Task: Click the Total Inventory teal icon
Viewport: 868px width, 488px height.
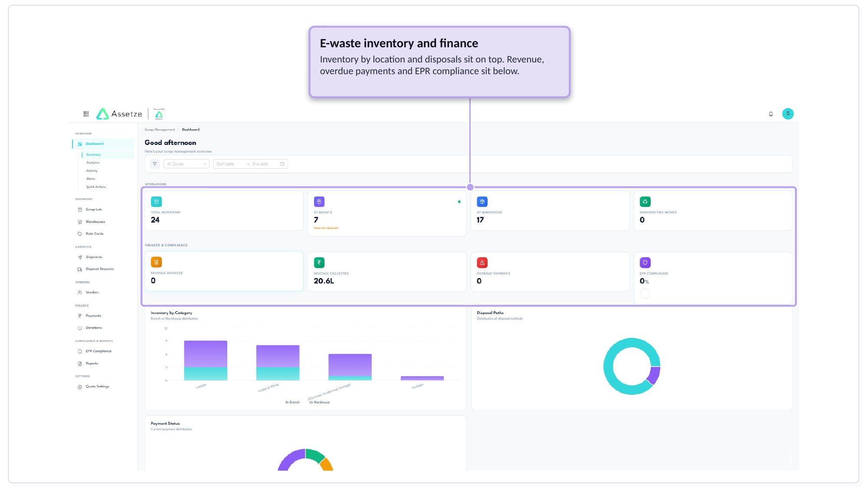Action: point(156,202)
